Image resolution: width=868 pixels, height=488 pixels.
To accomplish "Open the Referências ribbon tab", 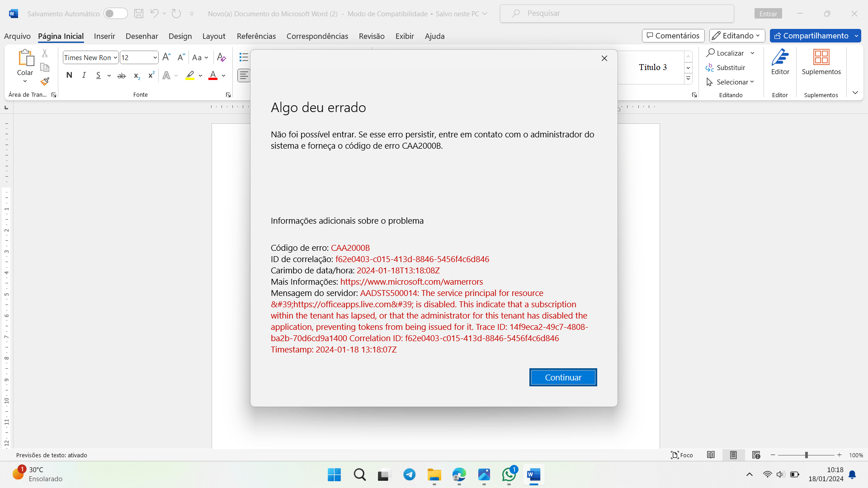I will [256, 36].
